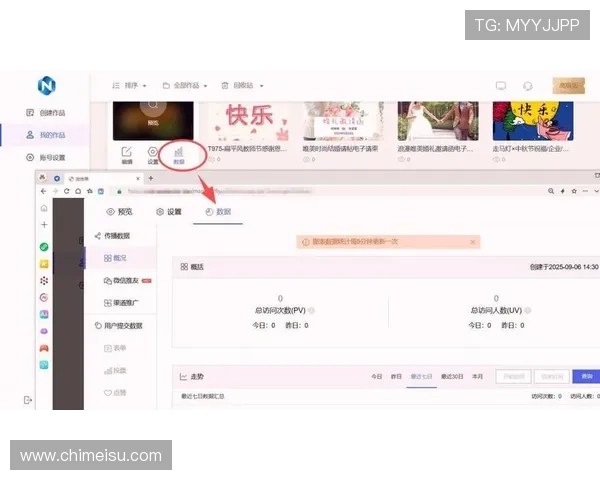Screen dimensions: 600x480
Task: Open 点赞 under user submitted data
Action: click(x=115, y=393)
